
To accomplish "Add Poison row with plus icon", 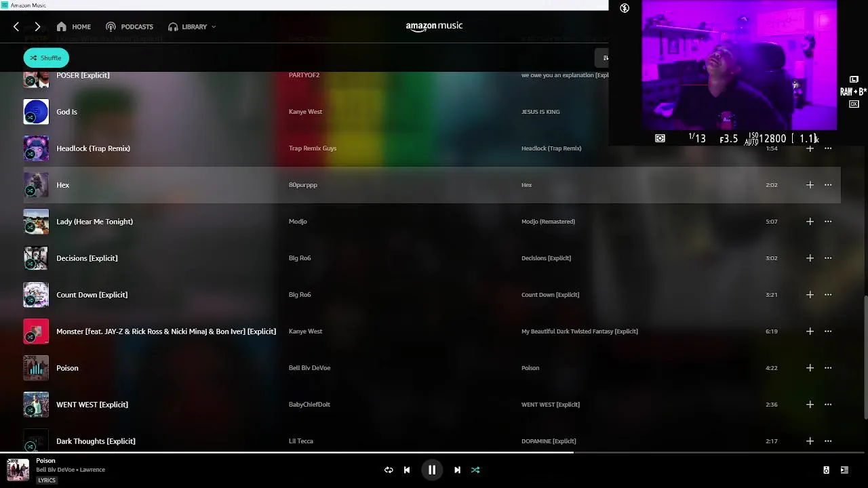I will pos(810,368).
